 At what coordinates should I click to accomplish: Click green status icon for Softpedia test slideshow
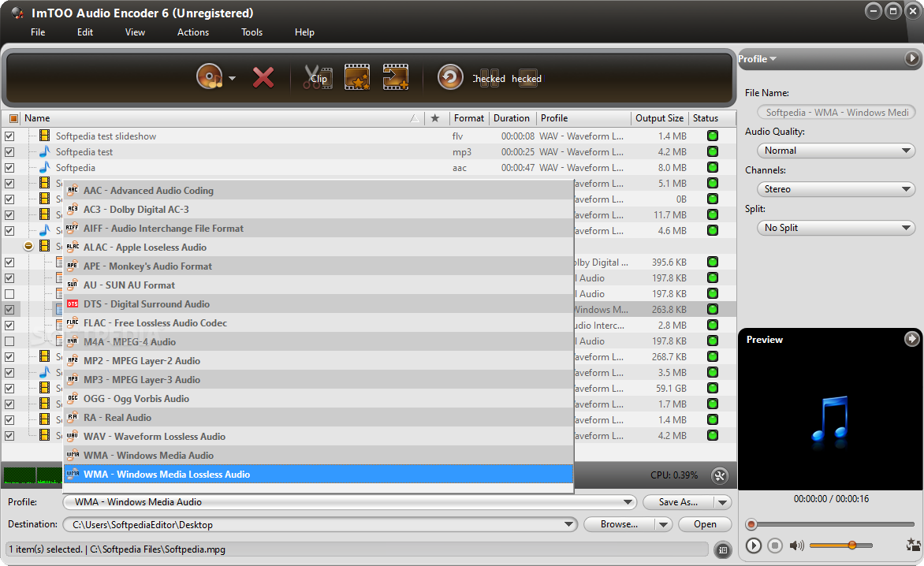coord(713,136)
